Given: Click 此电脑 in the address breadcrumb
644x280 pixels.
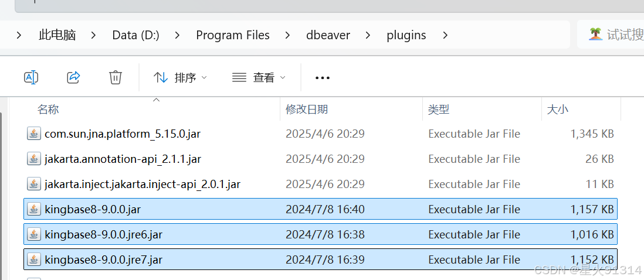Looking at the screenshot, I should pyautogui.click(x=57, y=35).
